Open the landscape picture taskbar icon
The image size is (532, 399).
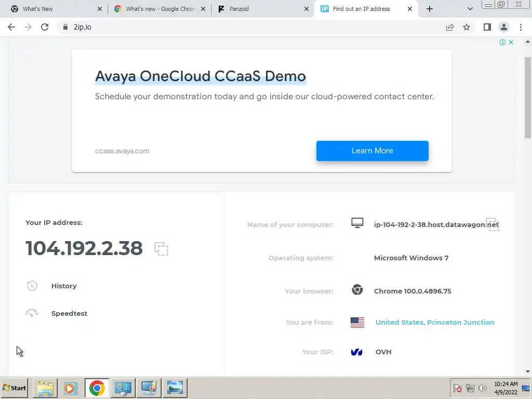click(x=175, y=388)
